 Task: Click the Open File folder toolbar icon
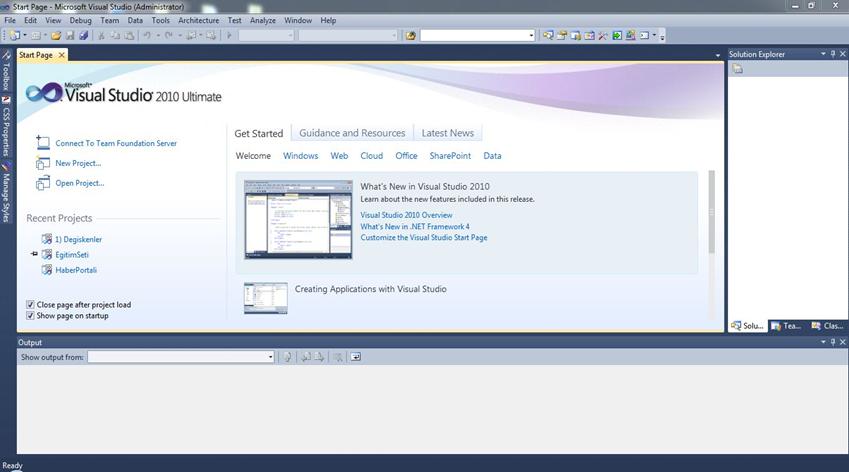(x=56, y=36)
